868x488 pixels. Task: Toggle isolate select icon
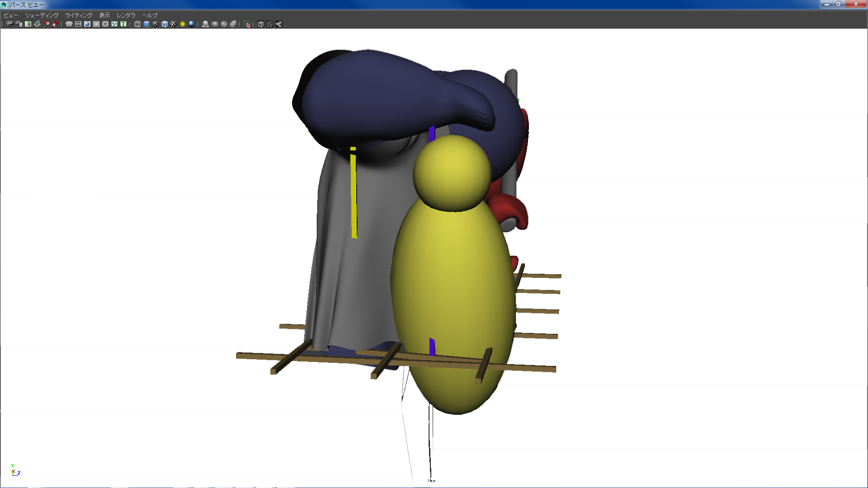(x=247, y=24)
